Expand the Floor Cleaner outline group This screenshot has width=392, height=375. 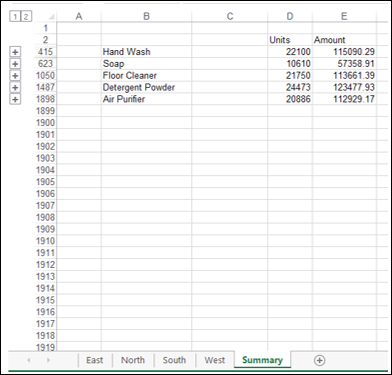tap(15, 76)
